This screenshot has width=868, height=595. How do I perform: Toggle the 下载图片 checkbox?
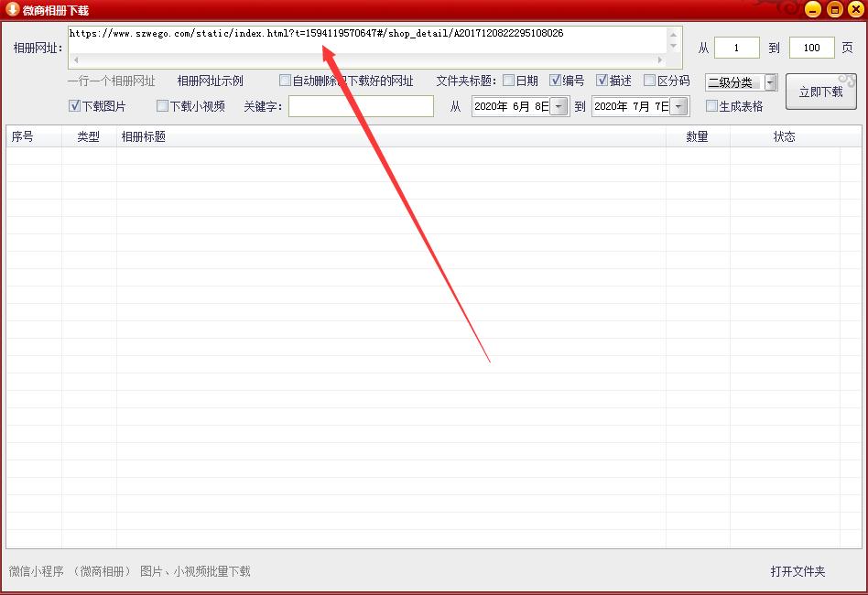pos(75,105)
